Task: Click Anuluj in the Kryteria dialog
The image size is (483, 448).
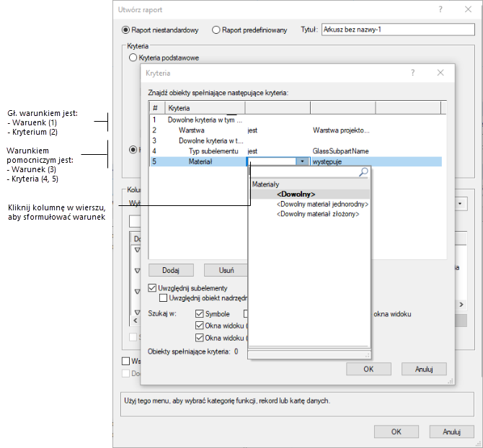Action: 422,369
